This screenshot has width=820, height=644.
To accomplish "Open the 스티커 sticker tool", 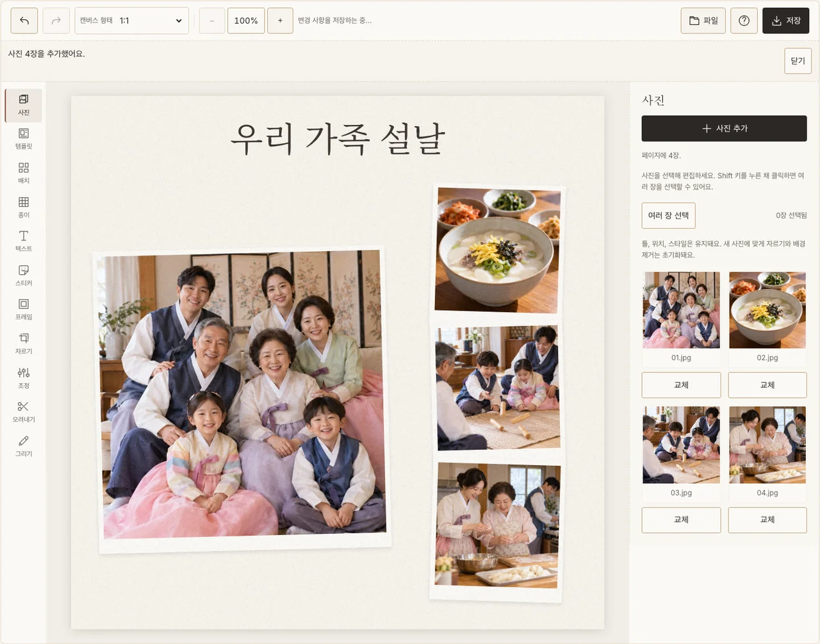I will click(x=24, y=276).
